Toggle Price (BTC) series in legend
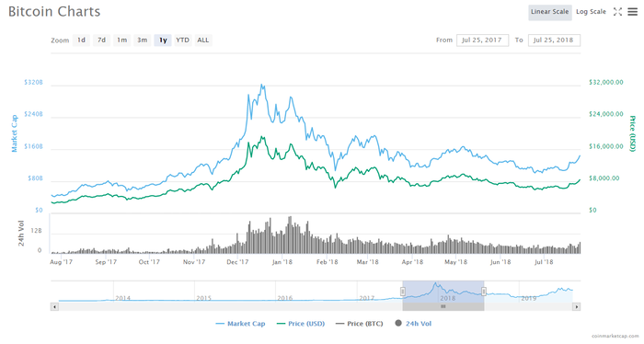This screenshot has width=644, height=344. click(x=359, y=324)
